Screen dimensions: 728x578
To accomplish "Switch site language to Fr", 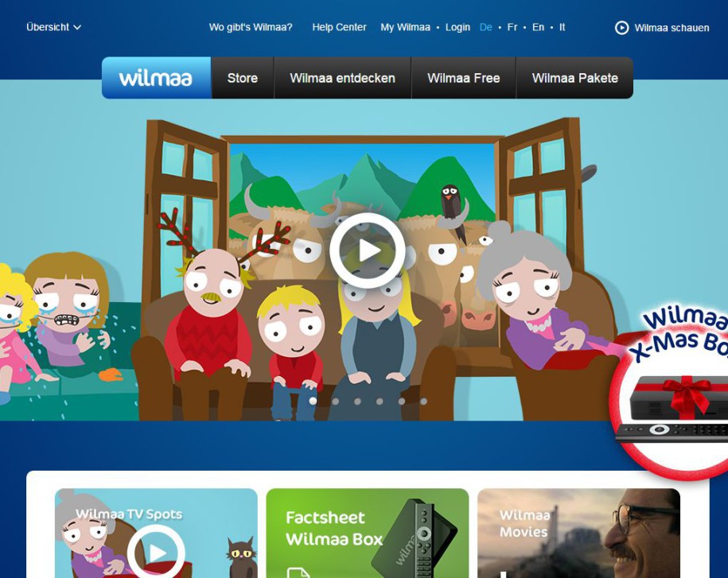I will coord(512,27).
